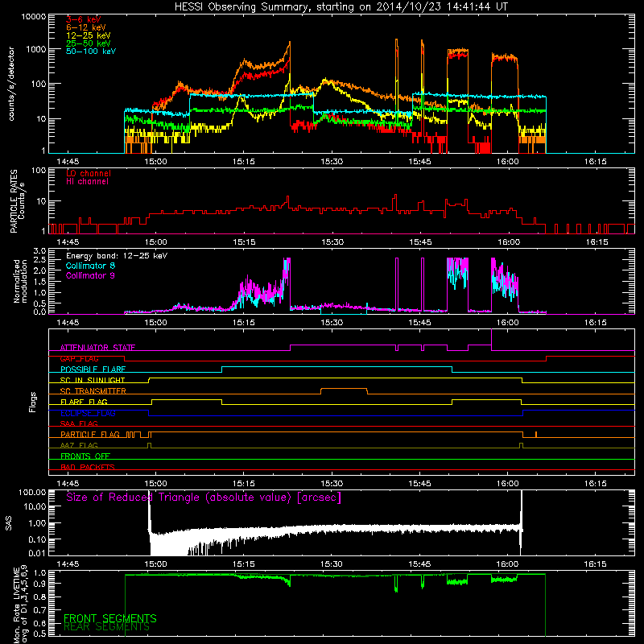Select the Collimator 8 legend entry

click(x=90, y=266)
